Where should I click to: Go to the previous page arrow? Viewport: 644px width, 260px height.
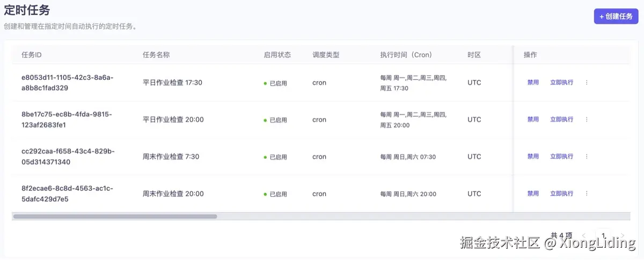(584, 235)
